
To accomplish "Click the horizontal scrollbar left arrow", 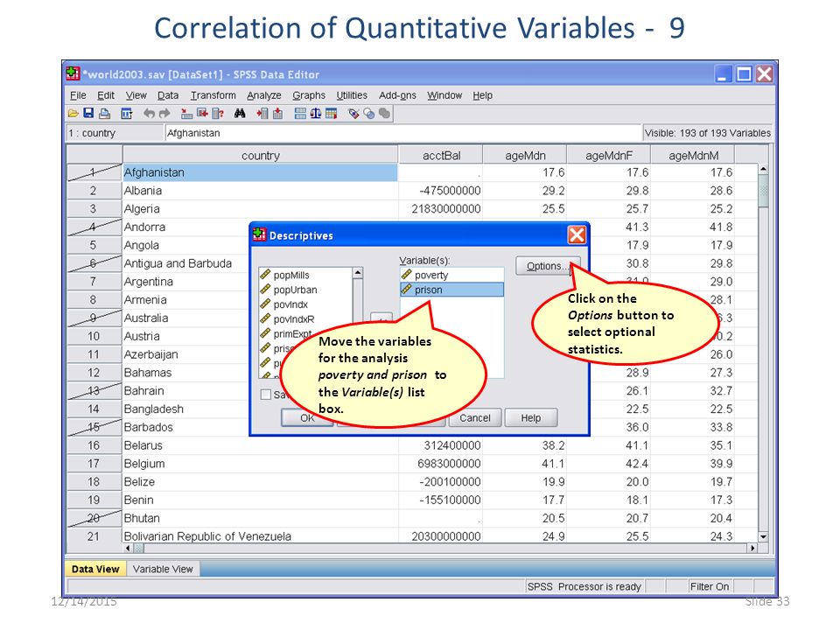I will (x=128, y=548).
